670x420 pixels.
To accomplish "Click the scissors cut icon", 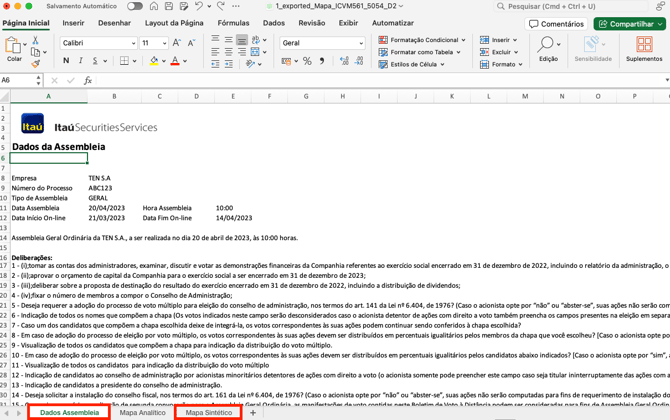I will (x=35, y=41).
